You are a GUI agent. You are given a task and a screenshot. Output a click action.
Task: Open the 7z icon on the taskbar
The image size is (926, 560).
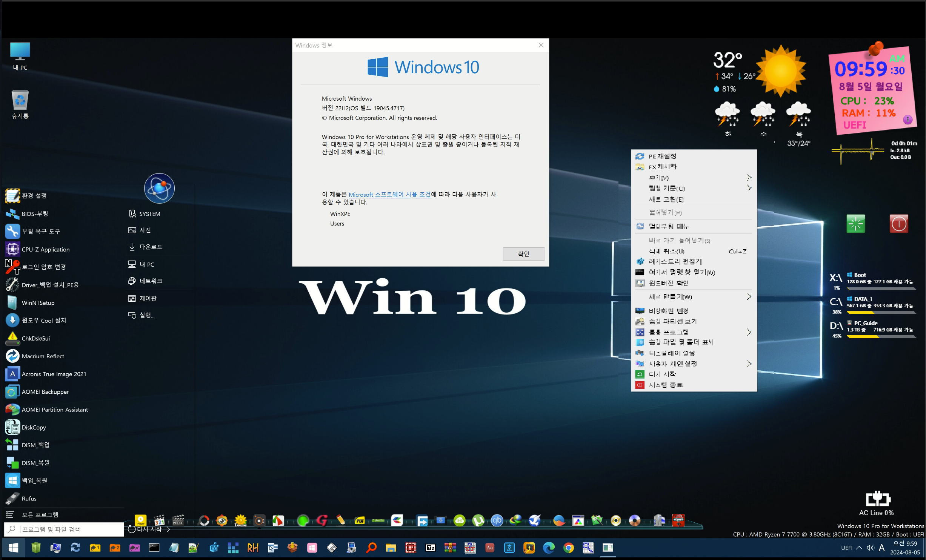click(x=430, y=548)
